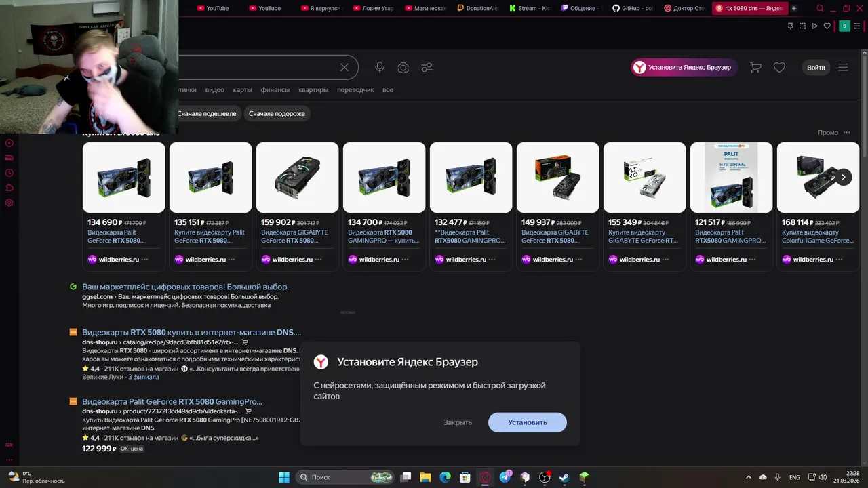Open favorites heart icon in Yandex header
This screenshot has height=488, width=868.
coord(779,67)
